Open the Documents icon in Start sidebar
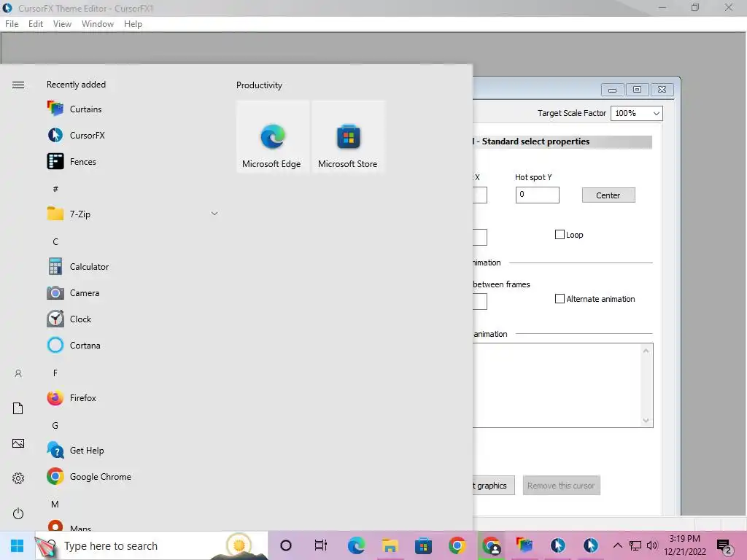The image size is (747, 560). click(x=18, y=408)
